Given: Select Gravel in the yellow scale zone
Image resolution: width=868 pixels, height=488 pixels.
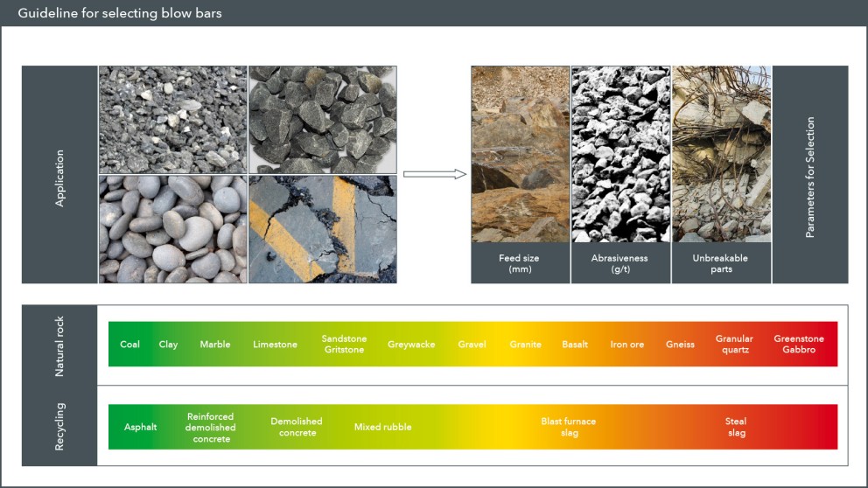Looking at the screenshot, I should click(x=472, y=345).
